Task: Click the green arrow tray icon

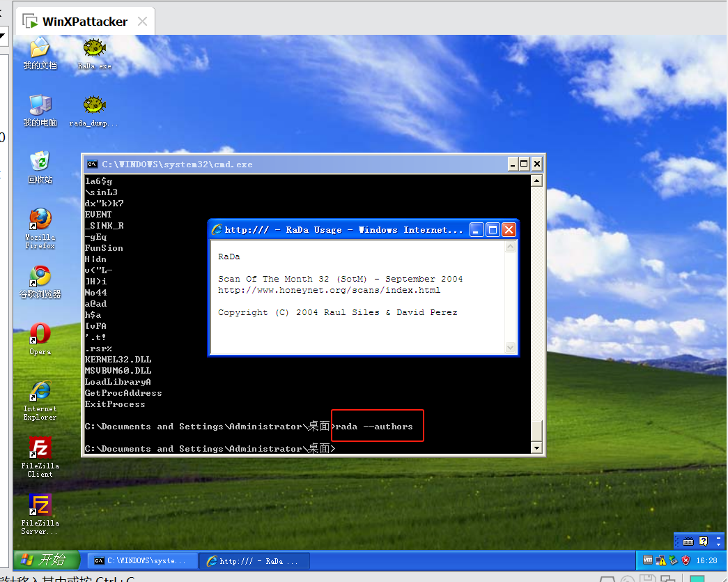Action: pyautogui.click(x=673, y=560)
